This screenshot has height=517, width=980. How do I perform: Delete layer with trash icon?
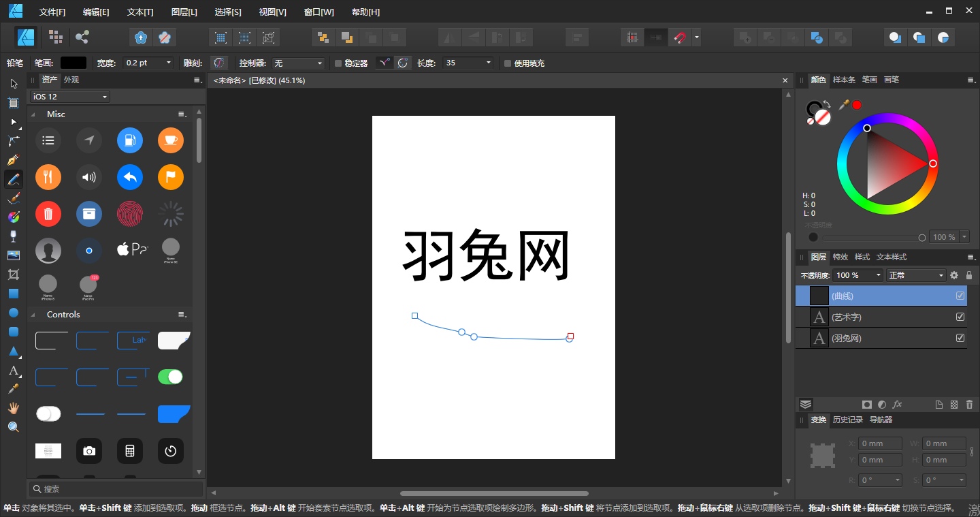[969, 405]
